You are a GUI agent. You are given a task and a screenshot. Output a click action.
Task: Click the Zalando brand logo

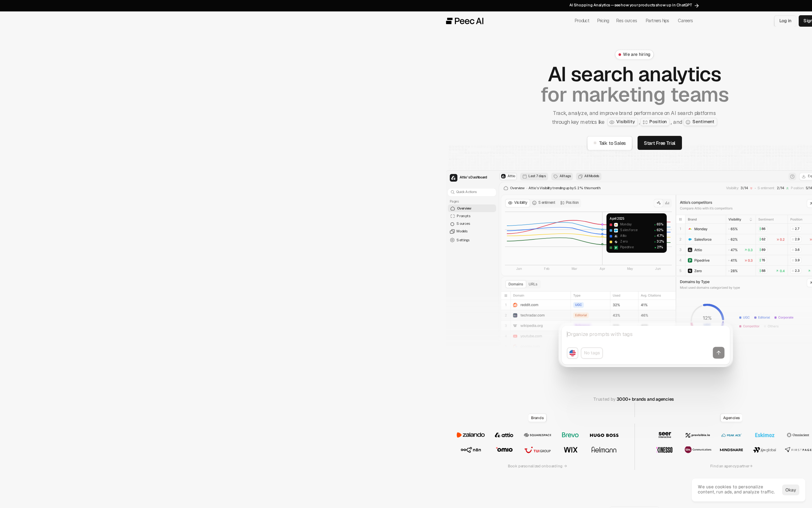click(470, 435)
